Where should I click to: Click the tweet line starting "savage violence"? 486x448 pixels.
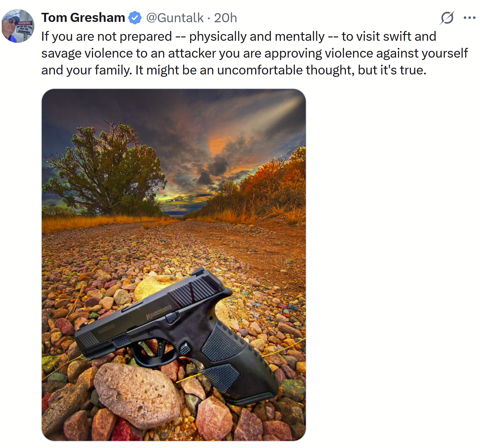click(254, 53)
